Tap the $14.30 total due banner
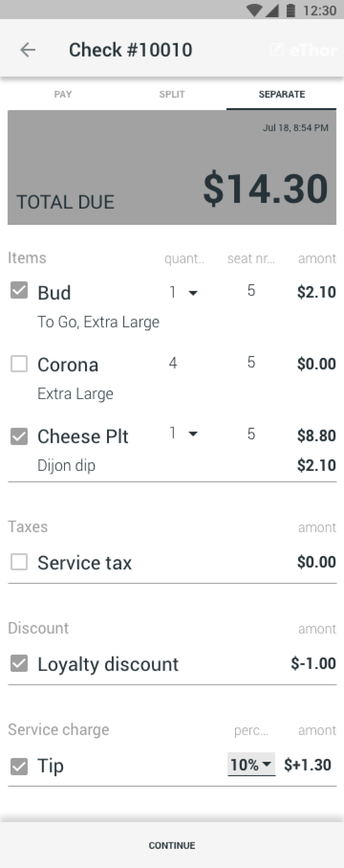 pyautogui.click(x=172, y=167)
